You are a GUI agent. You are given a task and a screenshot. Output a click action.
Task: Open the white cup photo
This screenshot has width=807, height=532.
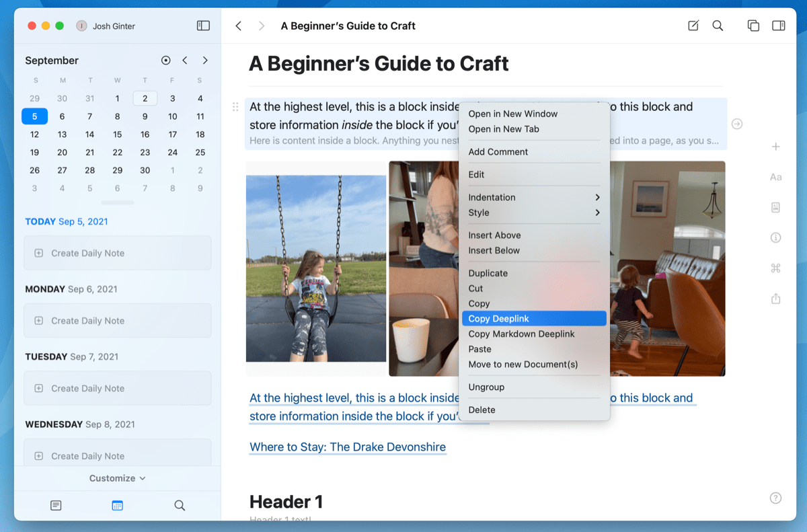click(424, 269)
